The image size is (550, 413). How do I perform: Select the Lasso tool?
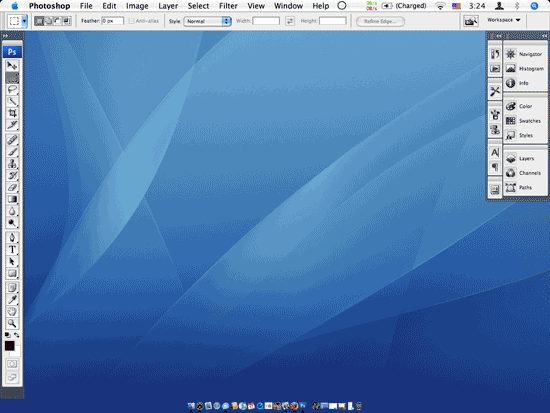[x=12, y=89]
